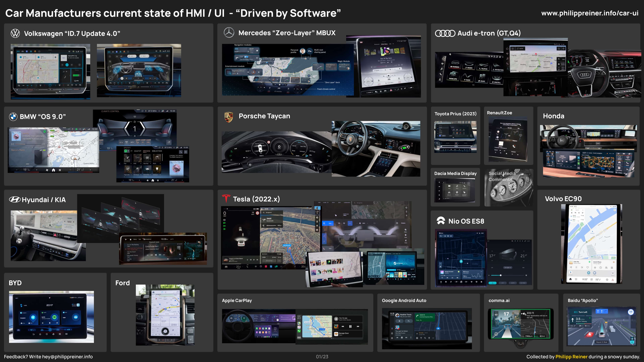The height and width of the screenshot is (362, 644).
Task: Open the Volkswagen map screen image
Action: 50,72
